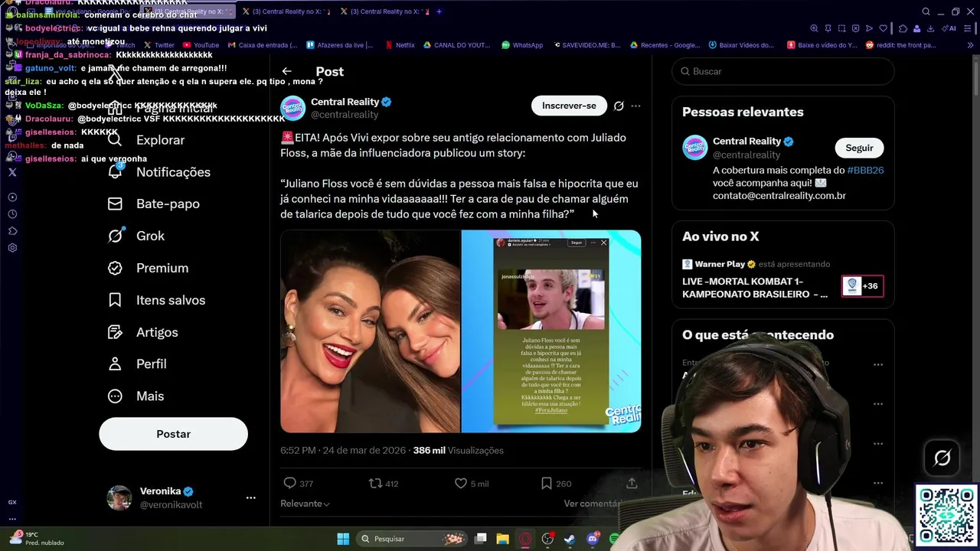Open the 386 mil Visualizações stats
This screenshot has height=551, width=980.
tap(459, 450)
